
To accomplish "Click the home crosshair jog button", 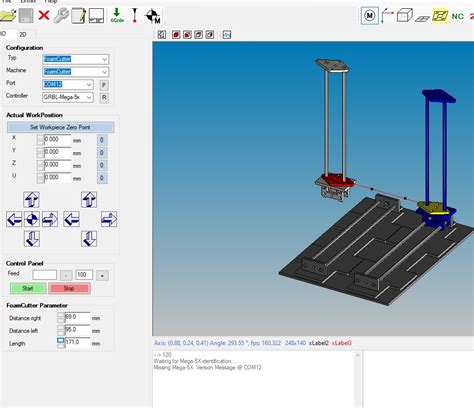I will 32,219.
